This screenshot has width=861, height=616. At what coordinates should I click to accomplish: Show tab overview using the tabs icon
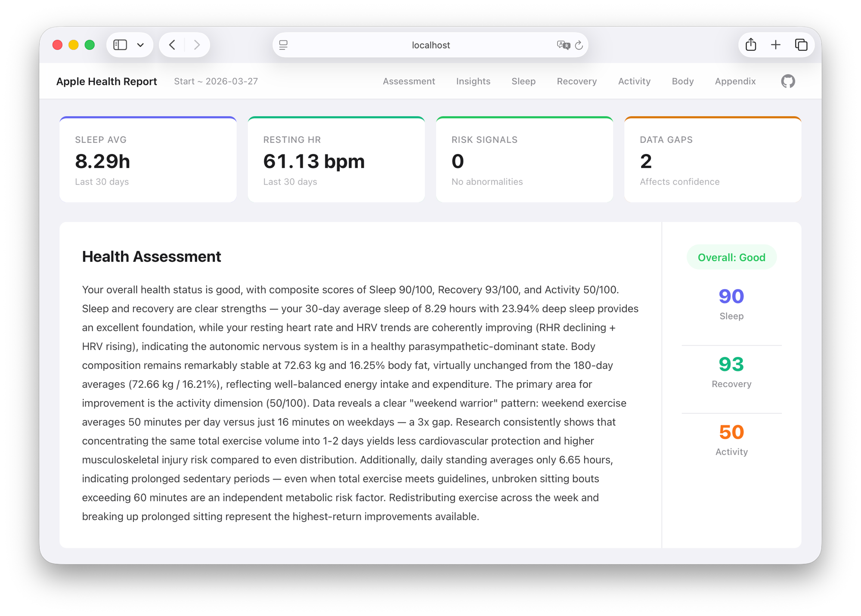coord(801,44)
